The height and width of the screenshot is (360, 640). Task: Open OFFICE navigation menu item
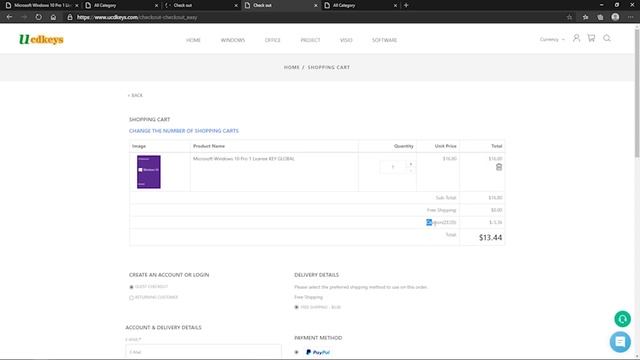tap(272, 40)
